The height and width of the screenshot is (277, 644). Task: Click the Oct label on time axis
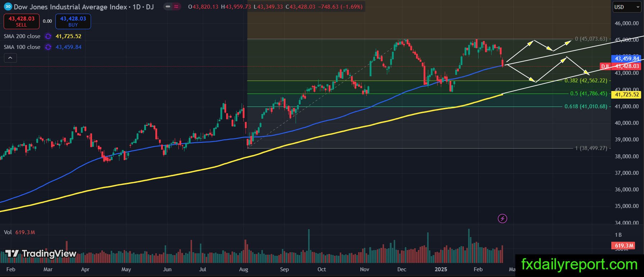(x=322, y=269)
